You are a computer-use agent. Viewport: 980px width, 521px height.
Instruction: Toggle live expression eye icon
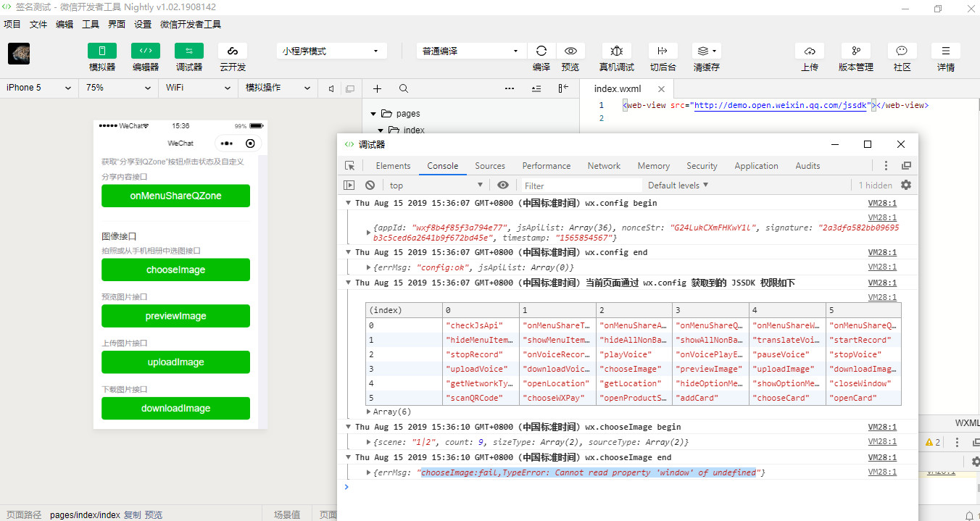(x=503, y=186)
